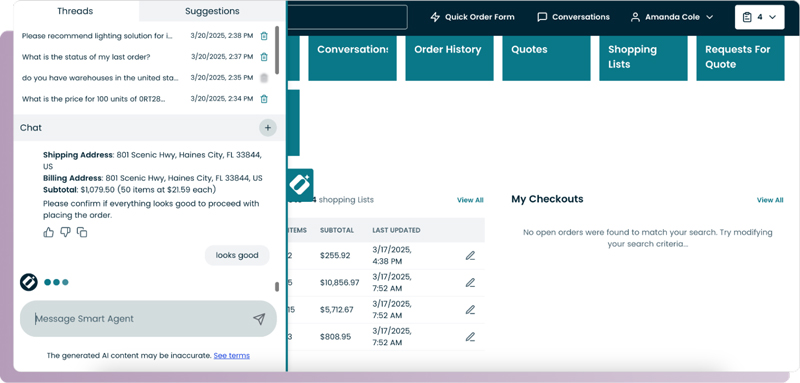Give thumbs up to the agent reply
This screenshot has height=383, width=800.
[48, 233]
